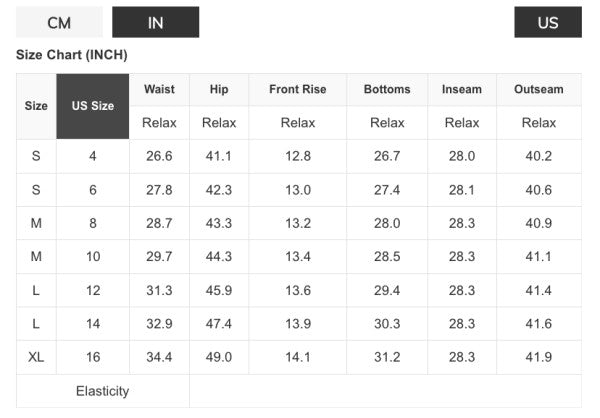The image size is (600, 418).
Task: Select the IN unit tab
Action: [155, 22]
